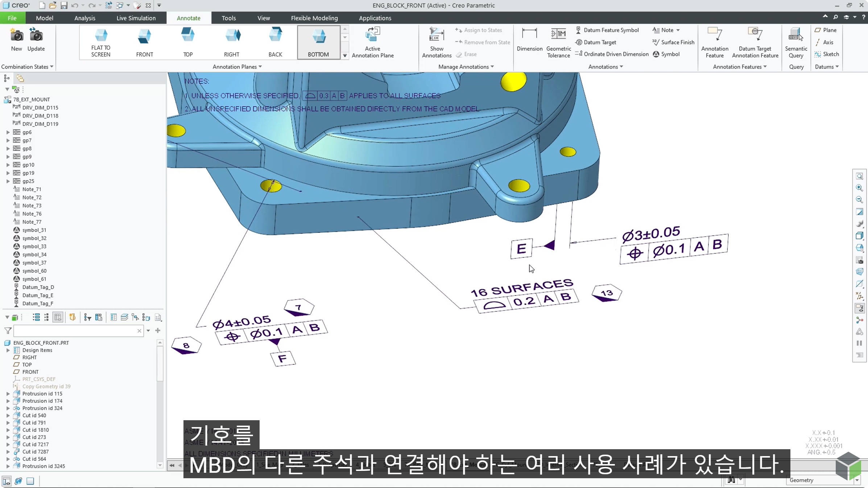Undo the last action
Screen dimensions: 868x488
(75, 5)
